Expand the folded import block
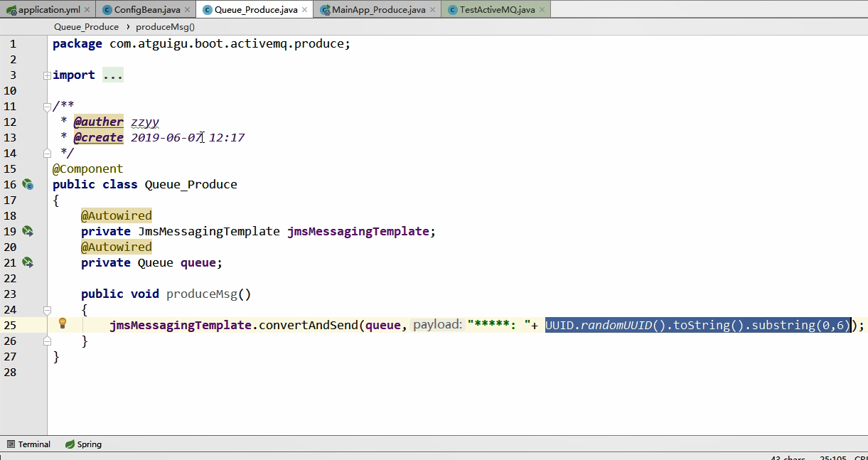 tap(47, 75)
